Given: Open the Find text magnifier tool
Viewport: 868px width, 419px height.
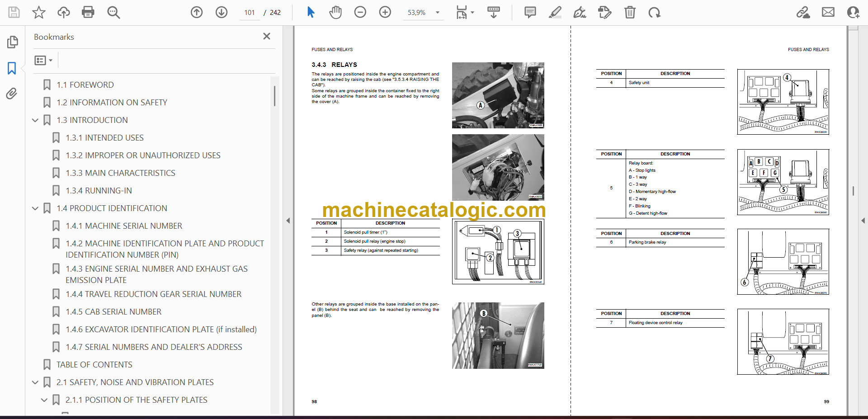Looking at the screenshot, I should [113, 12].
